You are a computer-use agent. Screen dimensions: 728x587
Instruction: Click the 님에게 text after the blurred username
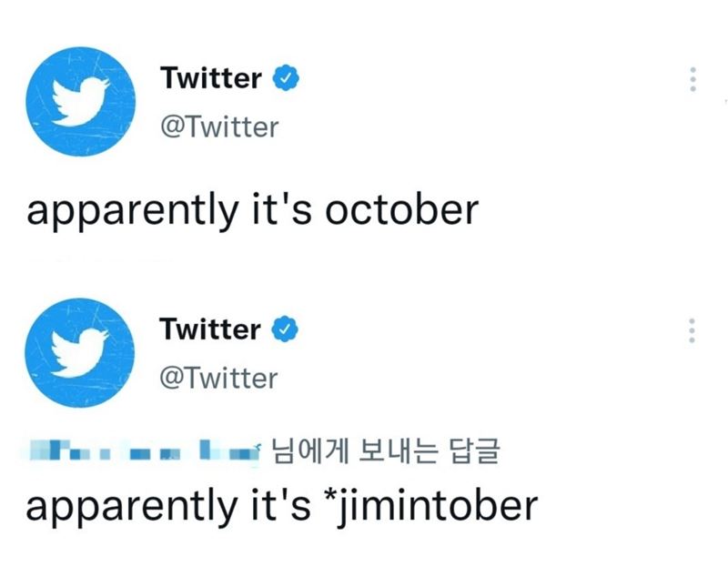tap(309, 450)
